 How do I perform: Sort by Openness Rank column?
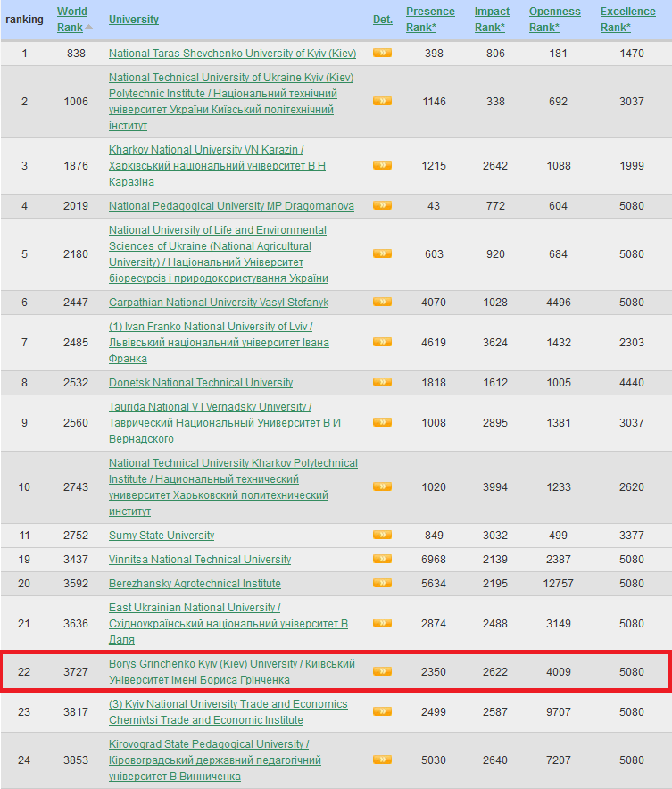point(555,19)
